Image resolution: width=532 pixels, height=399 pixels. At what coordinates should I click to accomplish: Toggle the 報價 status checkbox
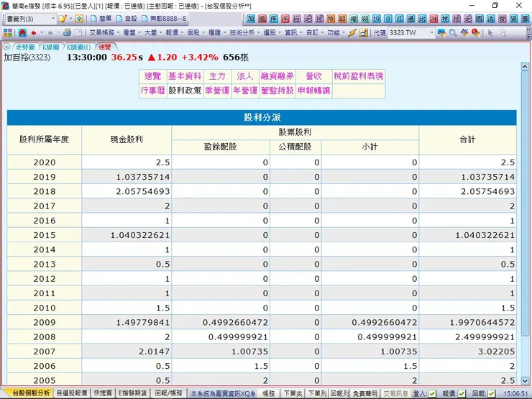point(462,393)
